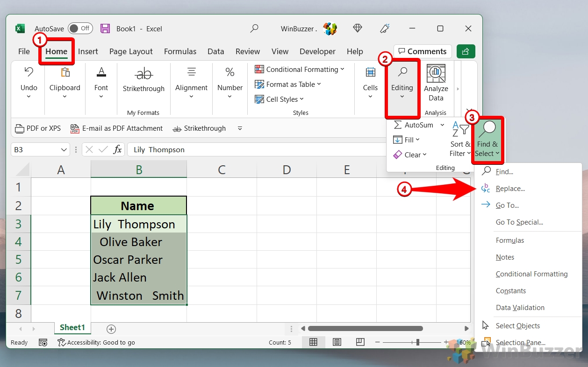Open the Help tab
The image size is (588, 367).
point(355,51)
